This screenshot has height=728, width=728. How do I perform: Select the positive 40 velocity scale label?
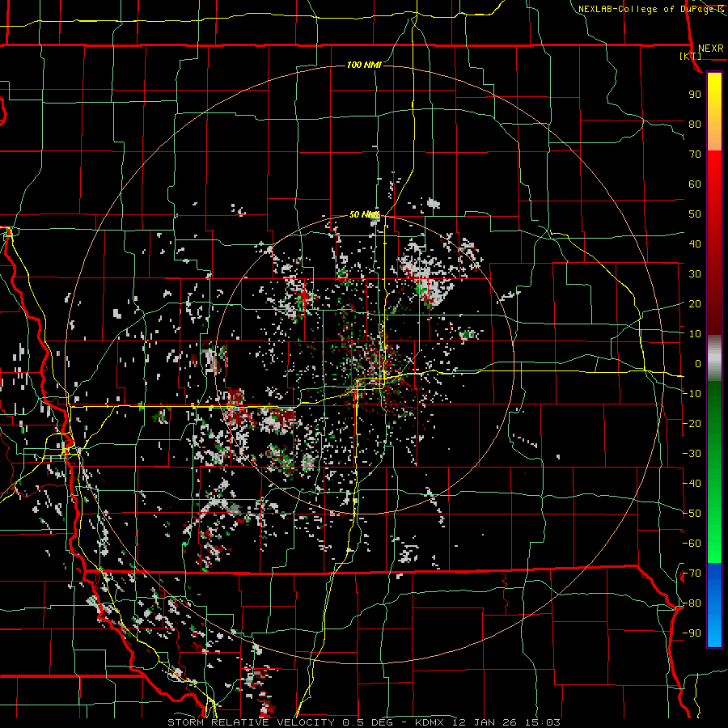pyautogui.click(x=695, y=244)
